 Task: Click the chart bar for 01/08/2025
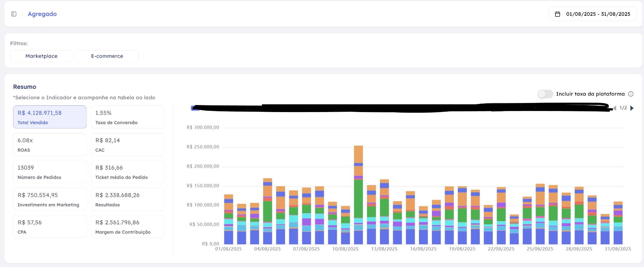(x=228, y=219)
